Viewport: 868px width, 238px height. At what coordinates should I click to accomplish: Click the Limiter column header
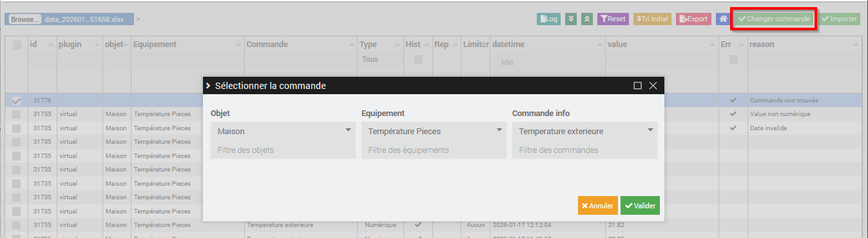(x=476, y=45)
